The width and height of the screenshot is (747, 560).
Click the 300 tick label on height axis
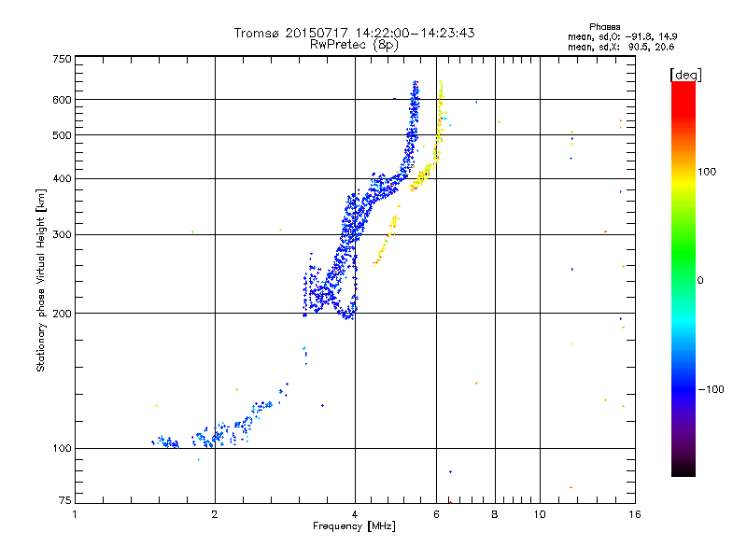pos(62,234)
